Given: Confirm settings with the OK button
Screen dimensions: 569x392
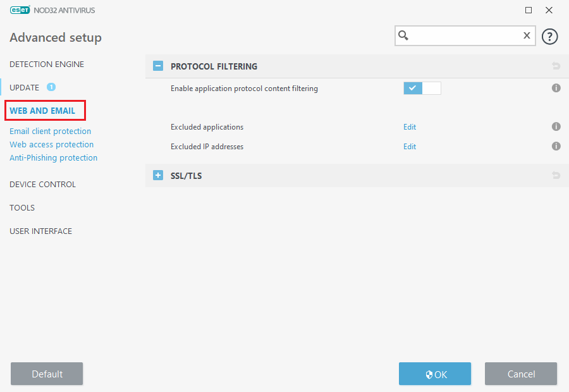Looking at the screenshot, I should [435, 374].
